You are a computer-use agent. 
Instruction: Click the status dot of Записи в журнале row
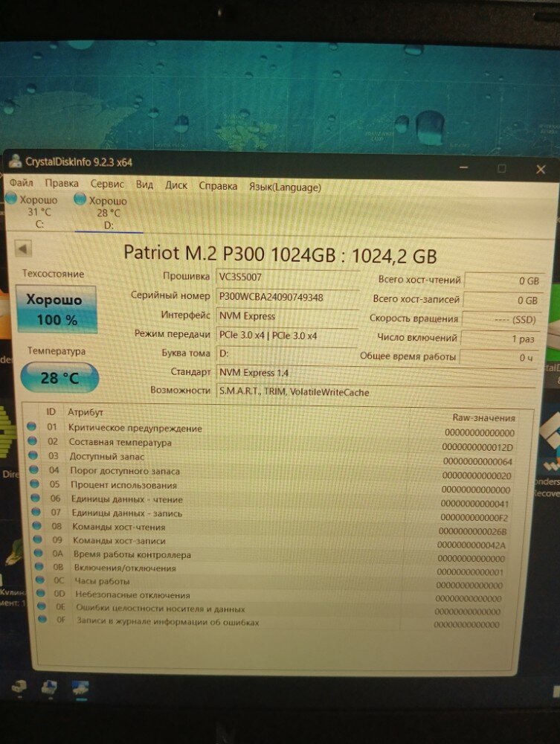tap(42, 619)
